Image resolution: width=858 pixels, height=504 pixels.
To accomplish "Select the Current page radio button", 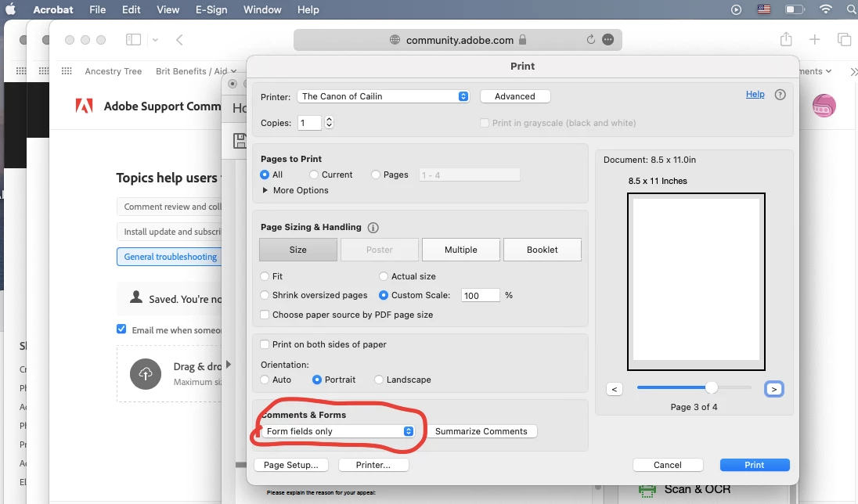I will (x=314, y=175).
